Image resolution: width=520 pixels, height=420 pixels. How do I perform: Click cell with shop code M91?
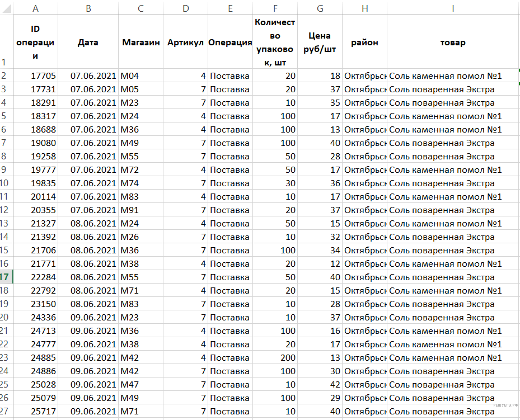click(140, 210)
